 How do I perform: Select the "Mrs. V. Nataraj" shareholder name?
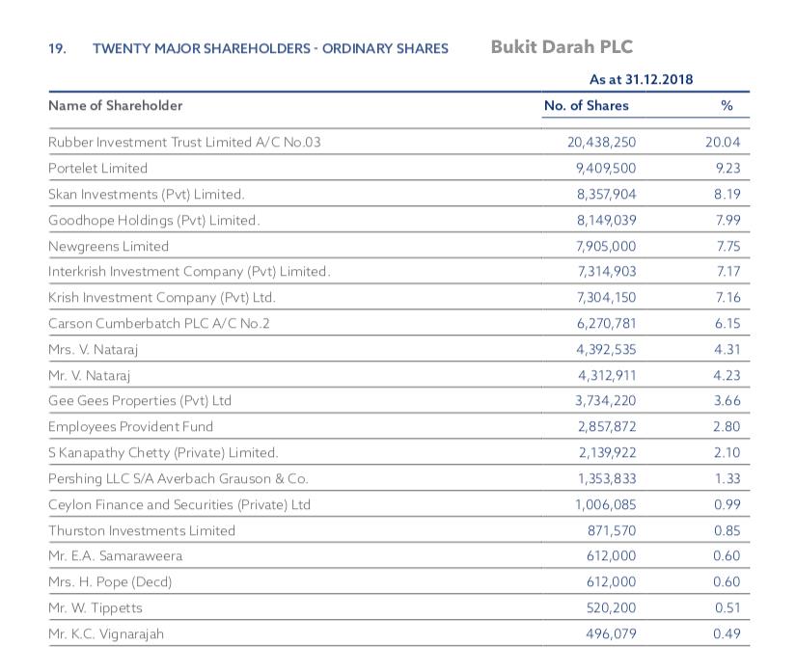(x=93, y=350)
